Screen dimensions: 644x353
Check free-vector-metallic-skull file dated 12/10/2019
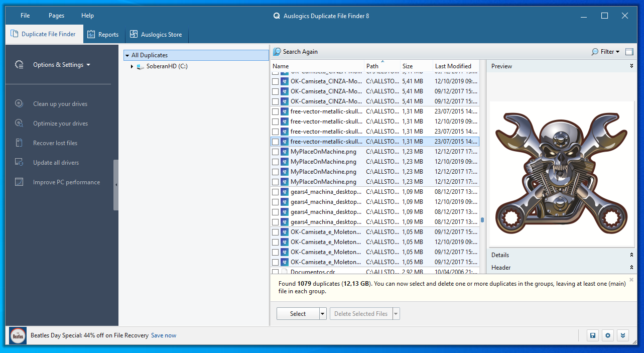tap(275, 122)
